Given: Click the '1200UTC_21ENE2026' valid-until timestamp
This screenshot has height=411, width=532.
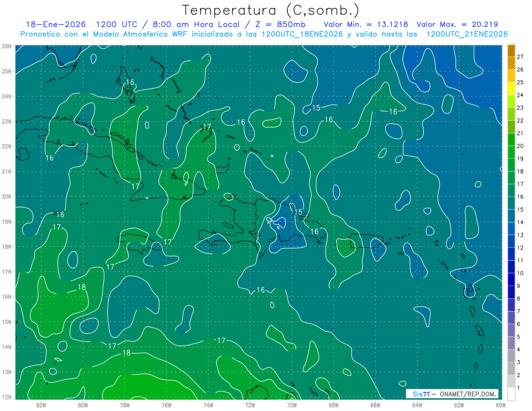Looking at the screenshot, I should [467, 34].
